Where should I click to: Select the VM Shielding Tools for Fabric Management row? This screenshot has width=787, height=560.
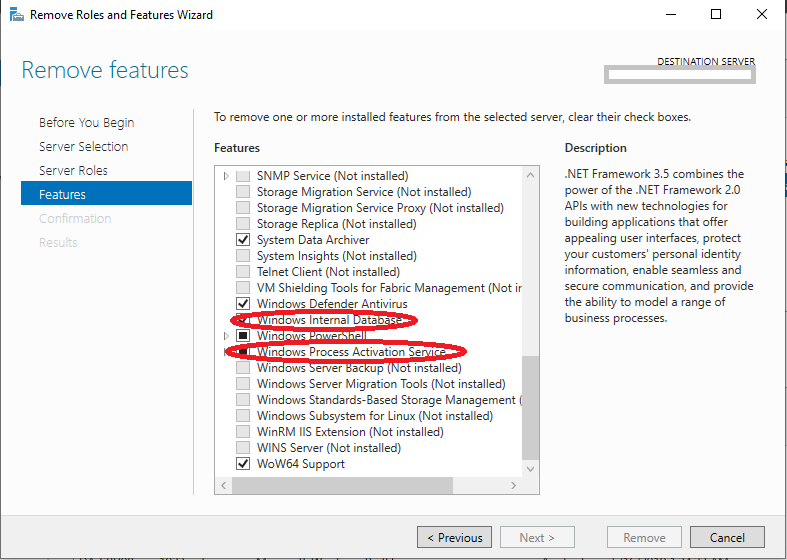[x=389, y=288]
